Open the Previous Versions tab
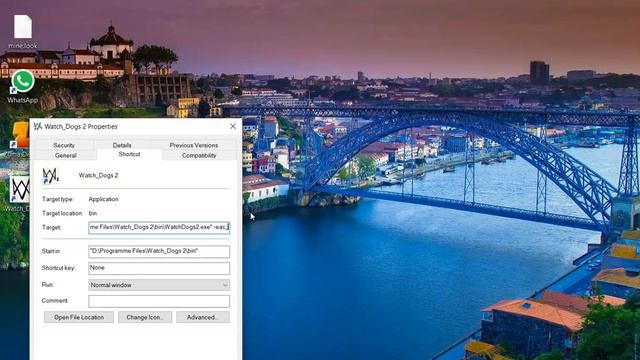The image size is (640, 360). pyautogui.click(x=193, y=145)
